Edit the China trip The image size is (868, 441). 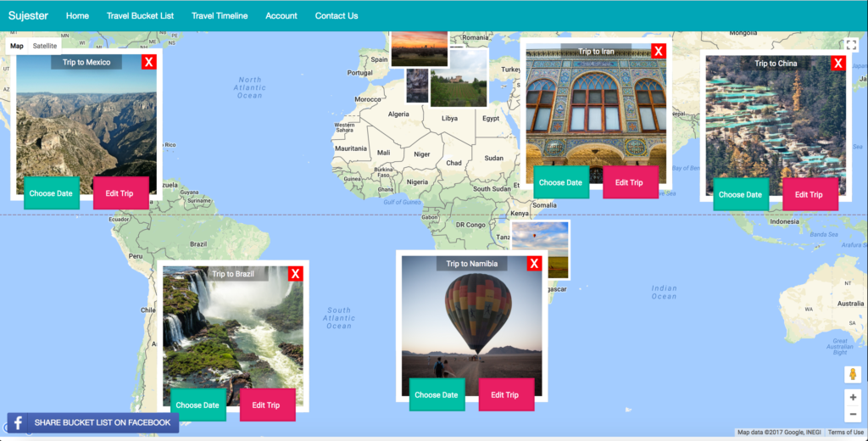click(x=810, y=194)
